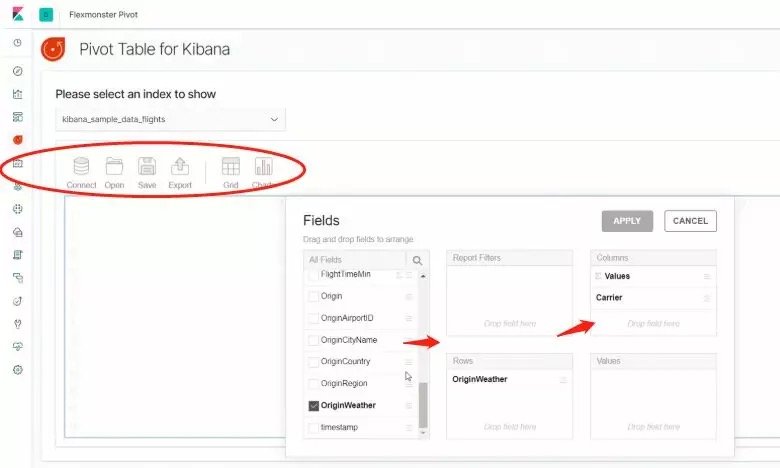This screenshot has width=780, height=468.
Task: Click the search magnifier in All Fields
Action: coord(417,260)
